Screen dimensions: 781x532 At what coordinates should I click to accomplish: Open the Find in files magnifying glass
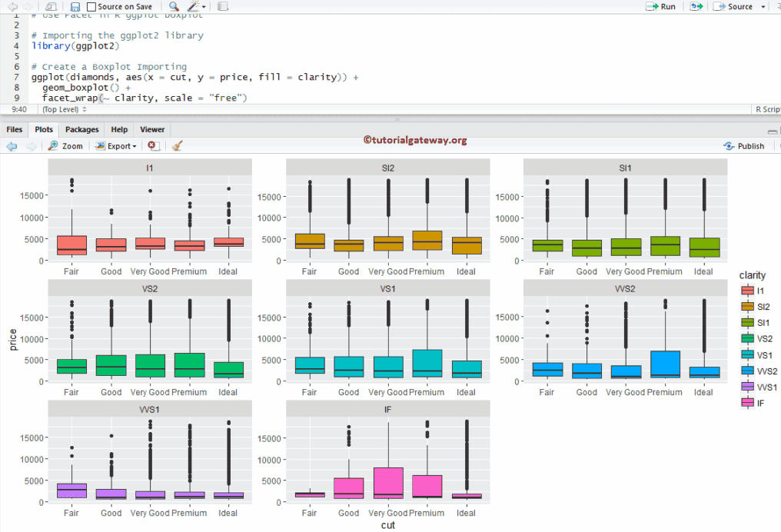173,6
